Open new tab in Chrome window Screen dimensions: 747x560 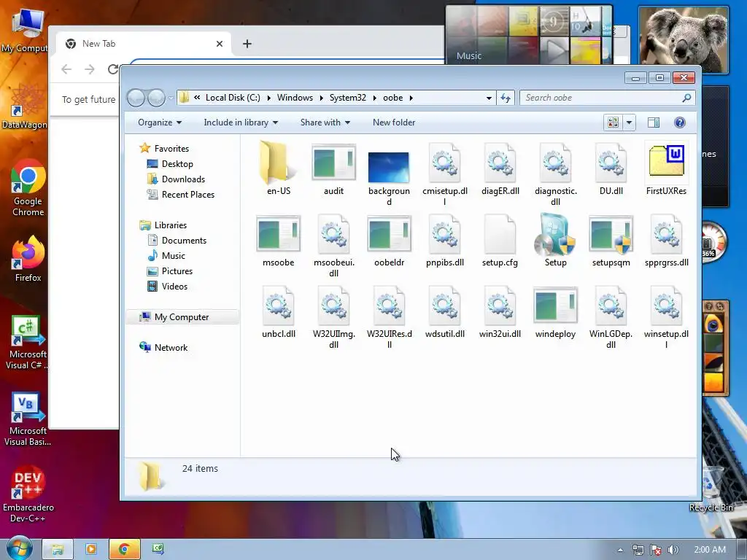click(x=247, y=44)
